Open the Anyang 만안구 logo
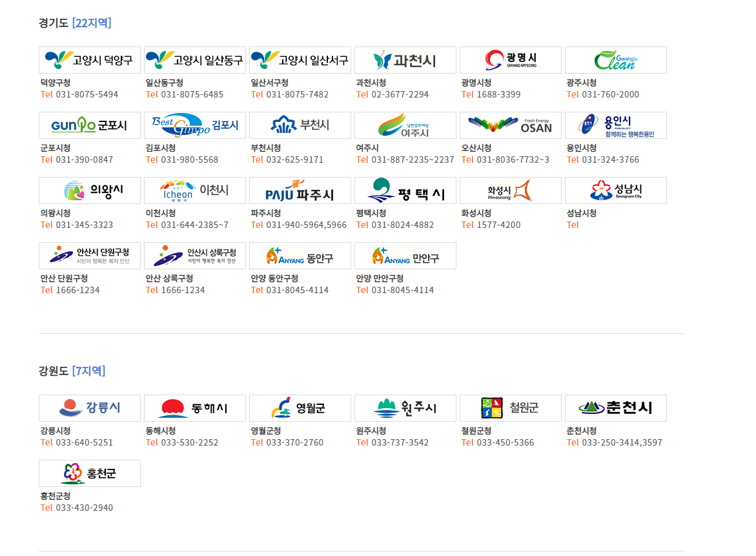This screenshot has width=756, height=556. (405, 256)
